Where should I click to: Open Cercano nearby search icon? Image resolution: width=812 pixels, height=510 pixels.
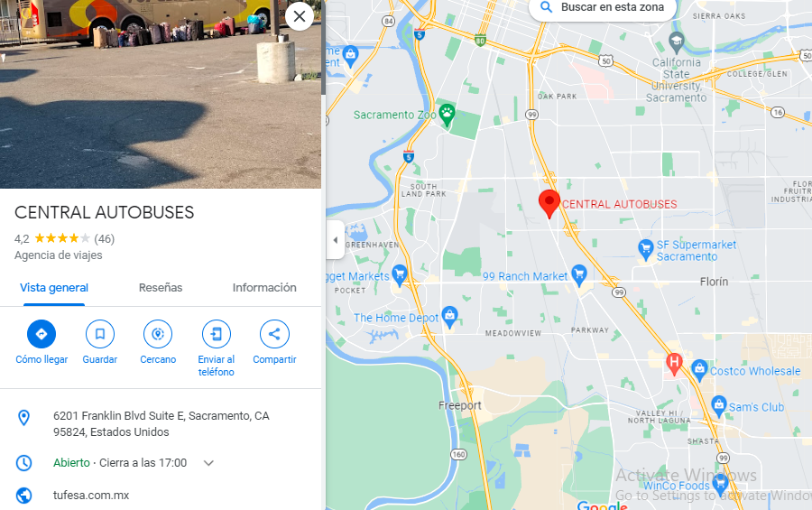pyautogui.click(x=158, y=334)
